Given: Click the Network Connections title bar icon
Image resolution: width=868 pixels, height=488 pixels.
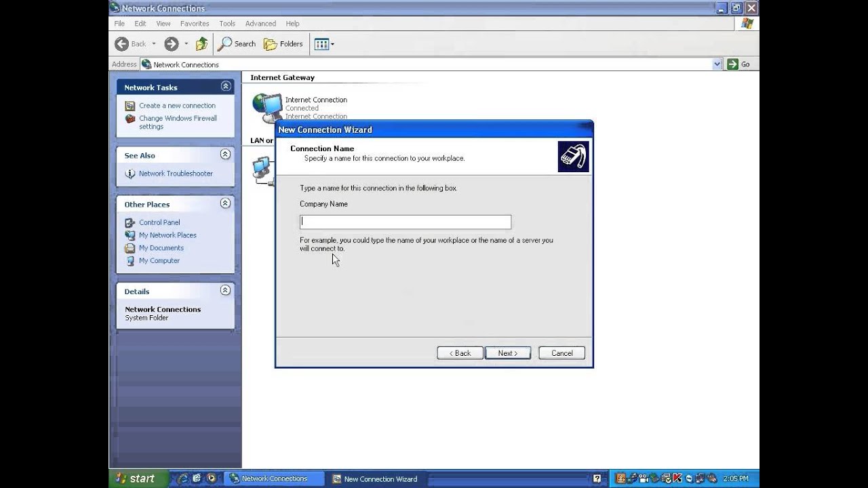Looking at the screenshot, I should pyautogui.click(x=115, y=8).
